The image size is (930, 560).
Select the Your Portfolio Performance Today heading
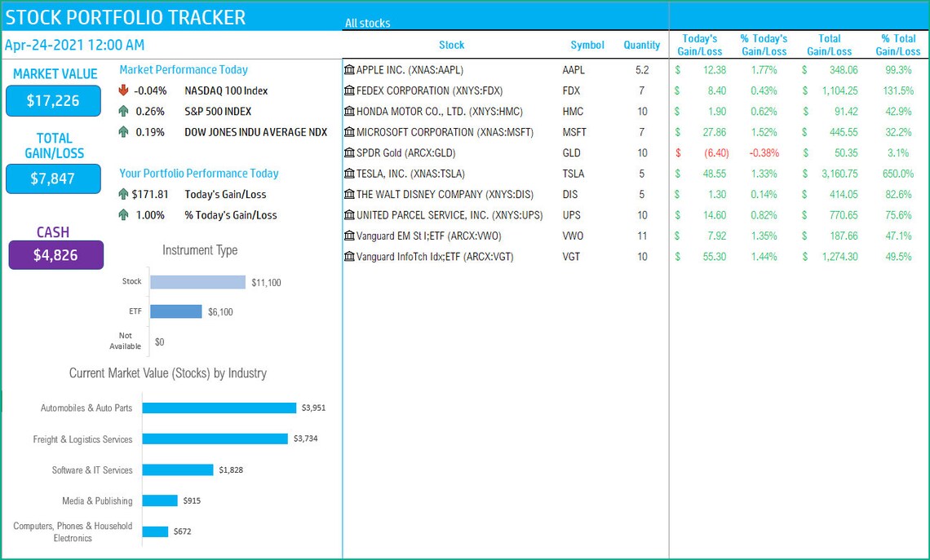(x=199, y=174)
